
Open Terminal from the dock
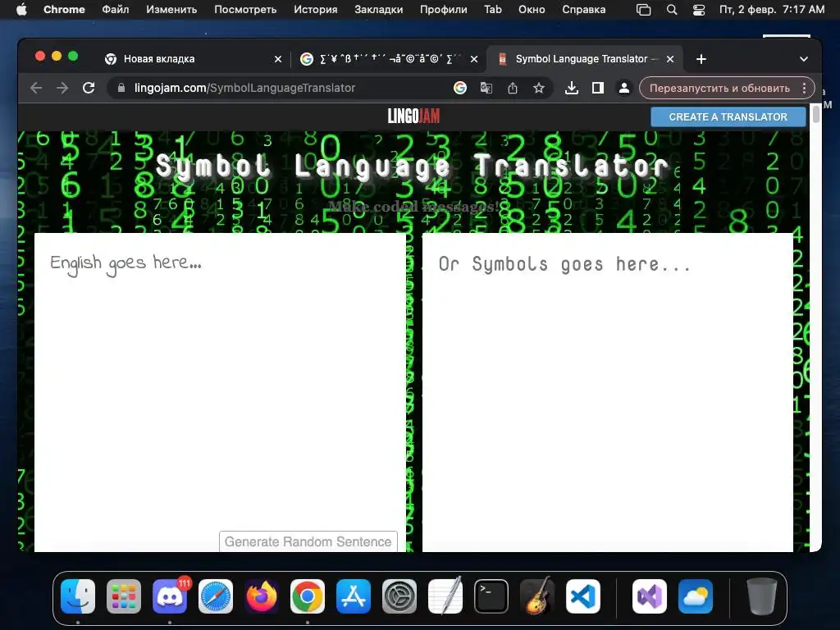click(491, 596)
